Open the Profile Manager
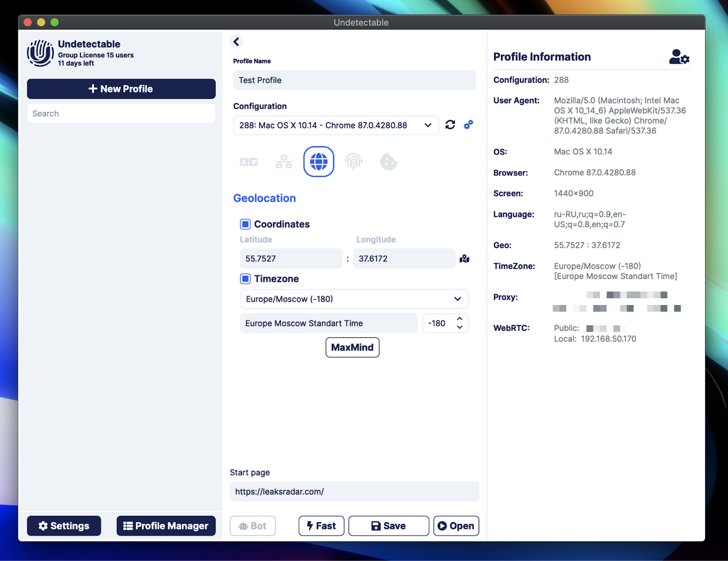Viewport: 728px width, 561px height. click(x=166, y=526)
